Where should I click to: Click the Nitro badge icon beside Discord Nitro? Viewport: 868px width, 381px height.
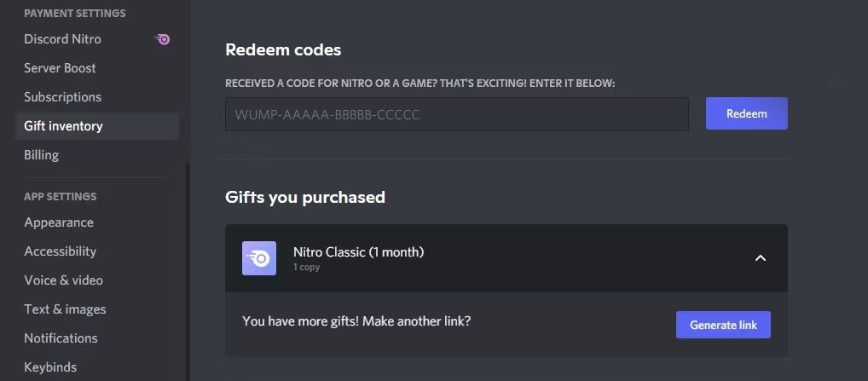coord(162,39)
